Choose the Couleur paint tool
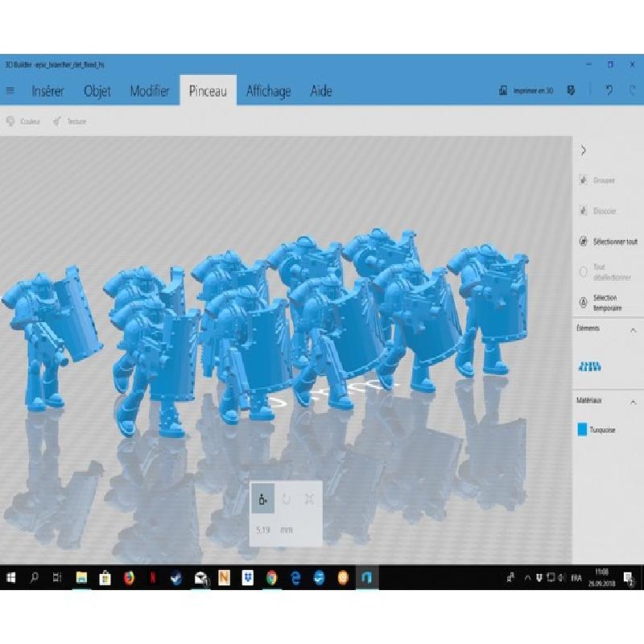This screenshot has width=644, height=644. click(x=23, y=122)
